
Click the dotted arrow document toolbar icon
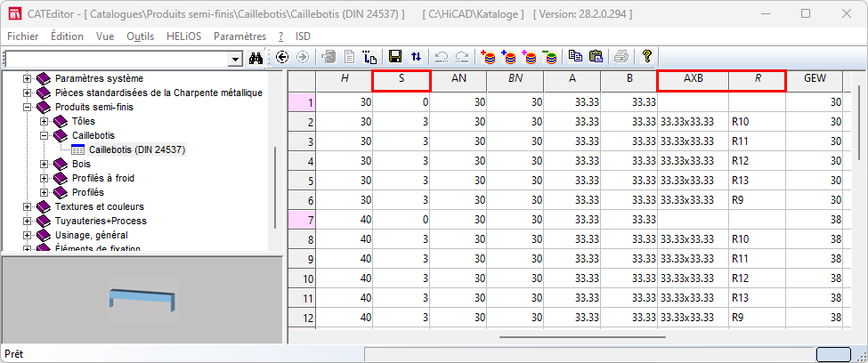(x=369, y=57)
